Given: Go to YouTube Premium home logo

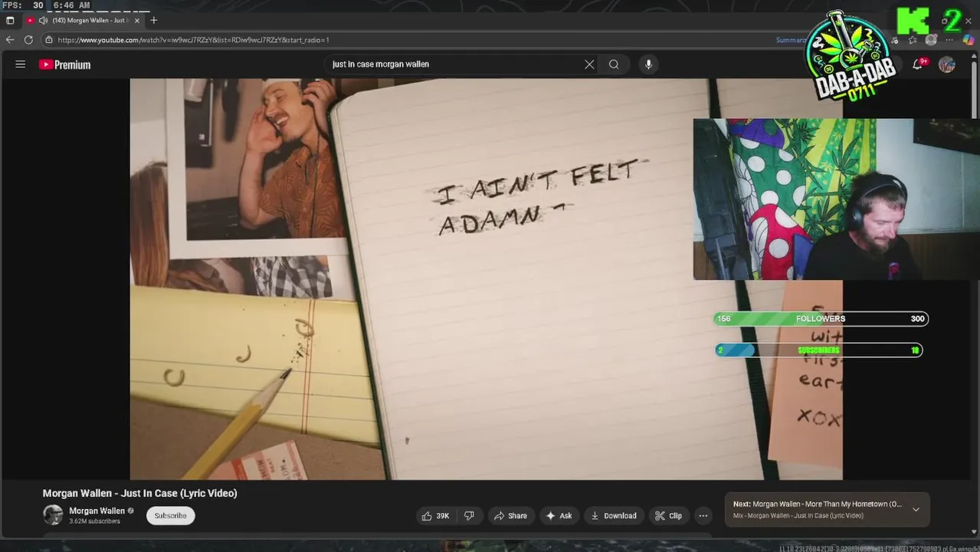Looking at the screenshot, I should [x=65, y=64].
